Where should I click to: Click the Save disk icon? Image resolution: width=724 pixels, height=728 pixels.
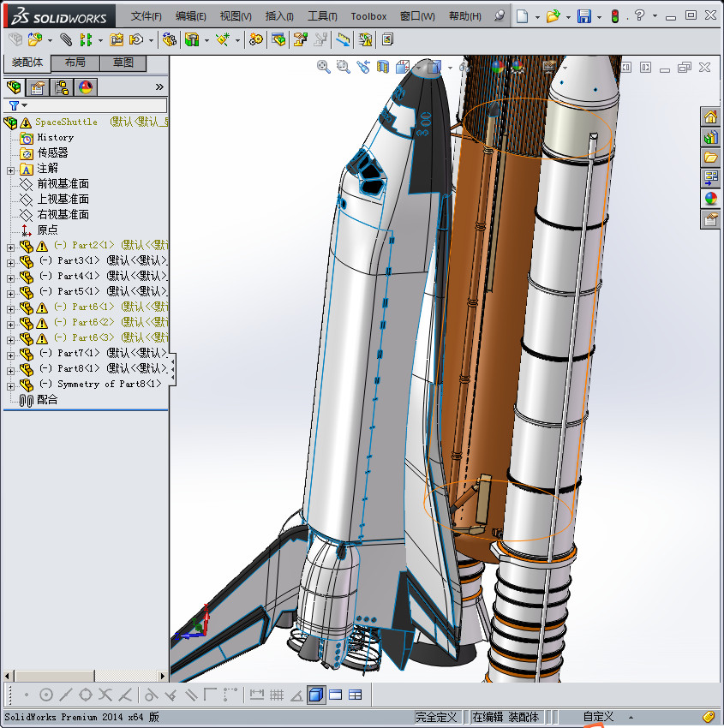pos(583,17)
